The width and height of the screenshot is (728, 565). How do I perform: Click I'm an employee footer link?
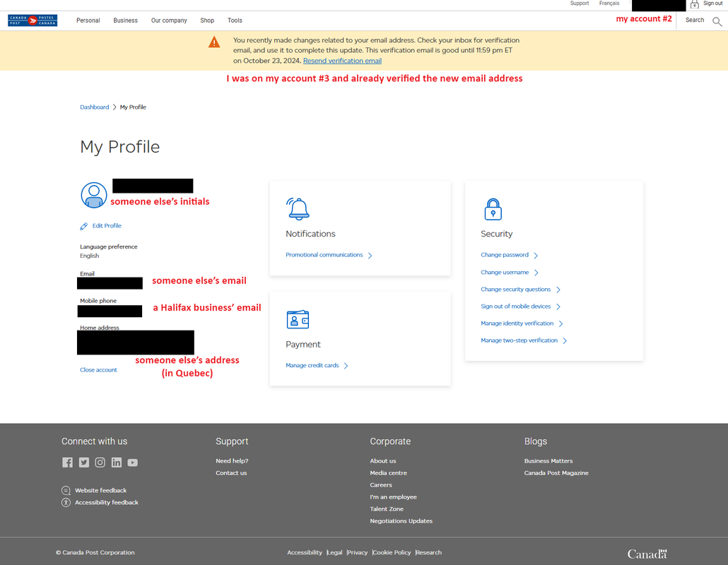(x=393, y=497)
